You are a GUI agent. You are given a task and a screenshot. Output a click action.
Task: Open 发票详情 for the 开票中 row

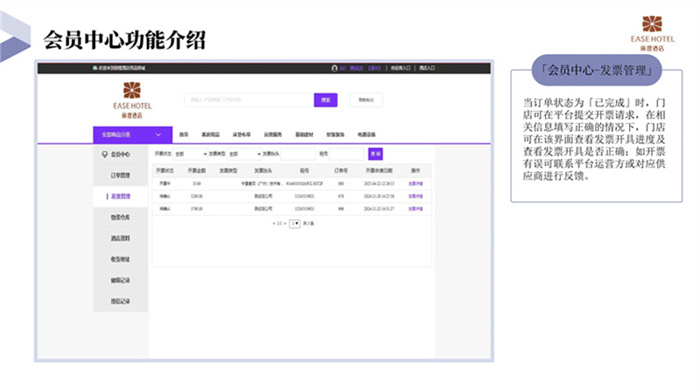coord(415,184)
